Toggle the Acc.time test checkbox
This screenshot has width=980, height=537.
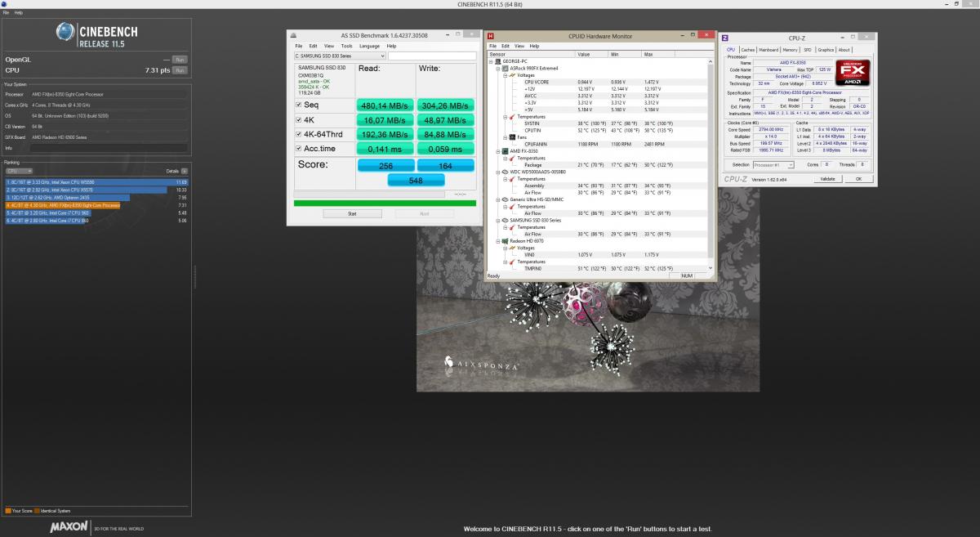(x=298, y=149)
